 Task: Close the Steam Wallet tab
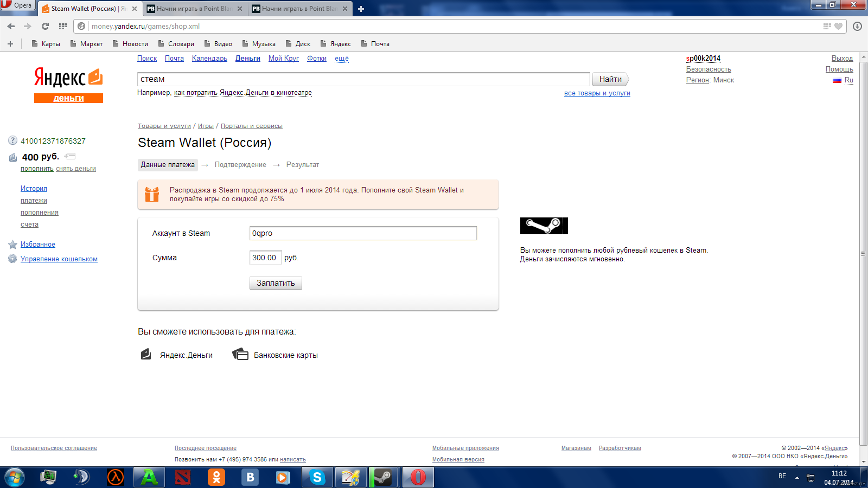tap(135, 9)
